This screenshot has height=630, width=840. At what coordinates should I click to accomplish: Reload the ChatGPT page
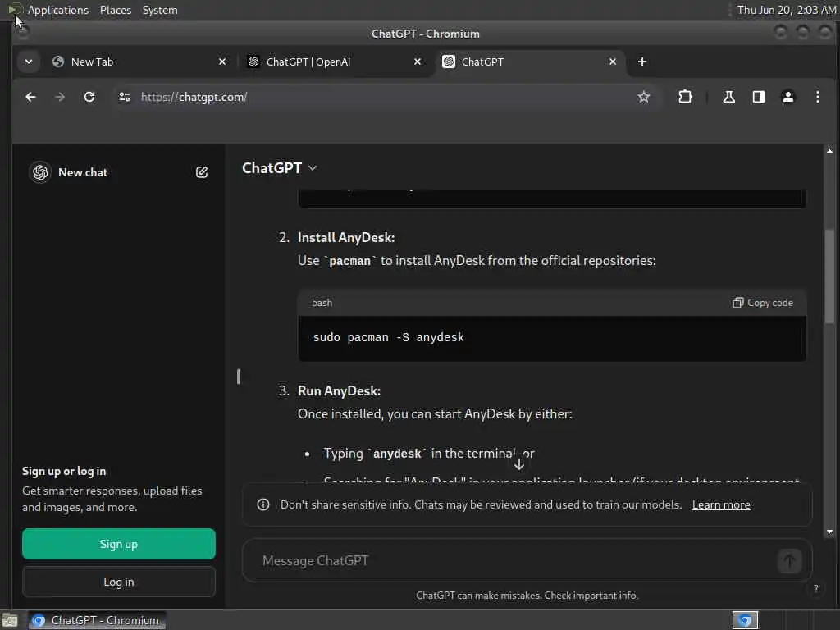pos(89,97)
